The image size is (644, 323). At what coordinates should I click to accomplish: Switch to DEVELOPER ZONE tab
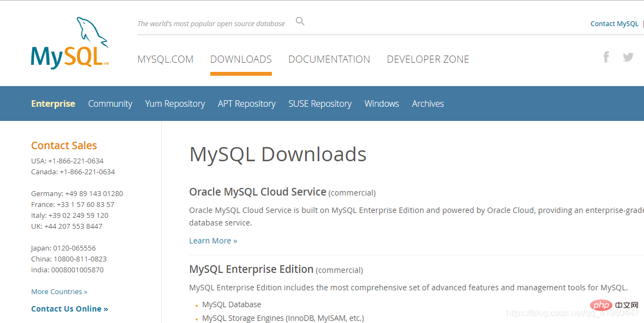pyautogui.click(x=428, y=59)
